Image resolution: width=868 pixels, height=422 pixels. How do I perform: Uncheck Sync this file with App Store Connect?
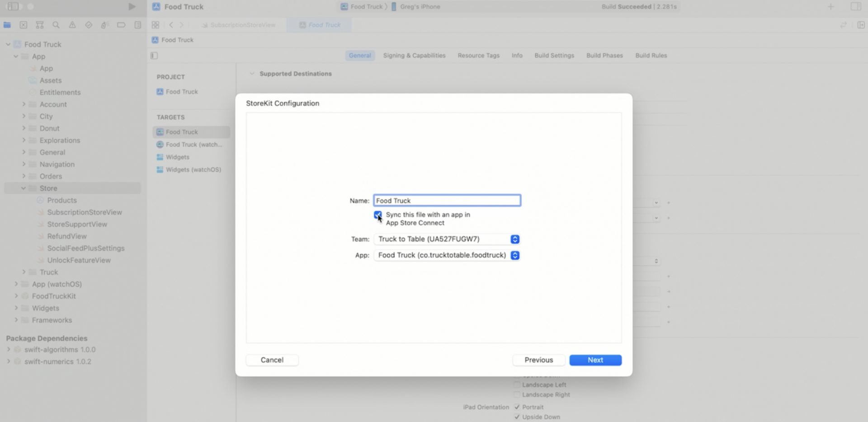377,215
